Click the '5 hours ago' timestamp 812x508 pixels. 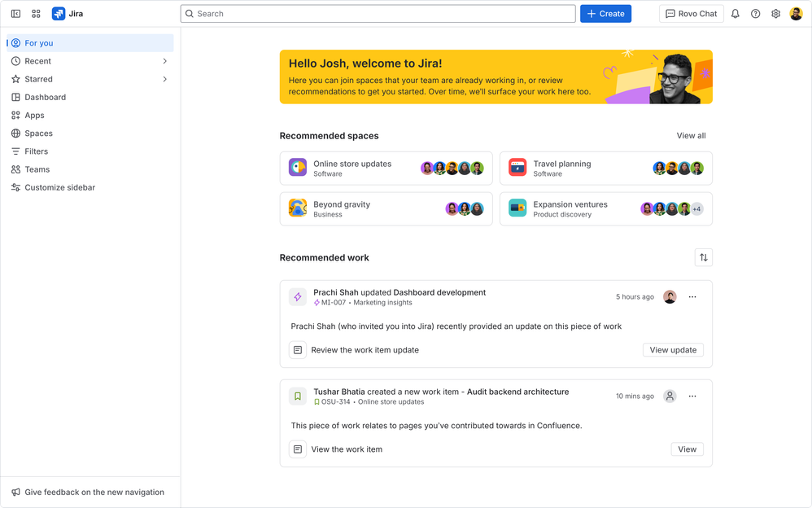pyautogui.click(x=635, y=297)
